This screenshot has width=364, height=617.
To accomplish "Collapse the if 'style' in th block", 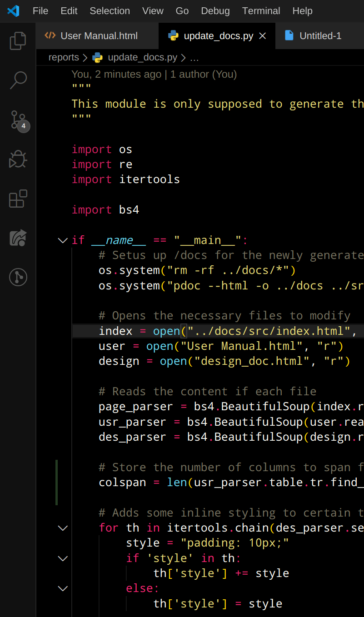I will 63,558.
